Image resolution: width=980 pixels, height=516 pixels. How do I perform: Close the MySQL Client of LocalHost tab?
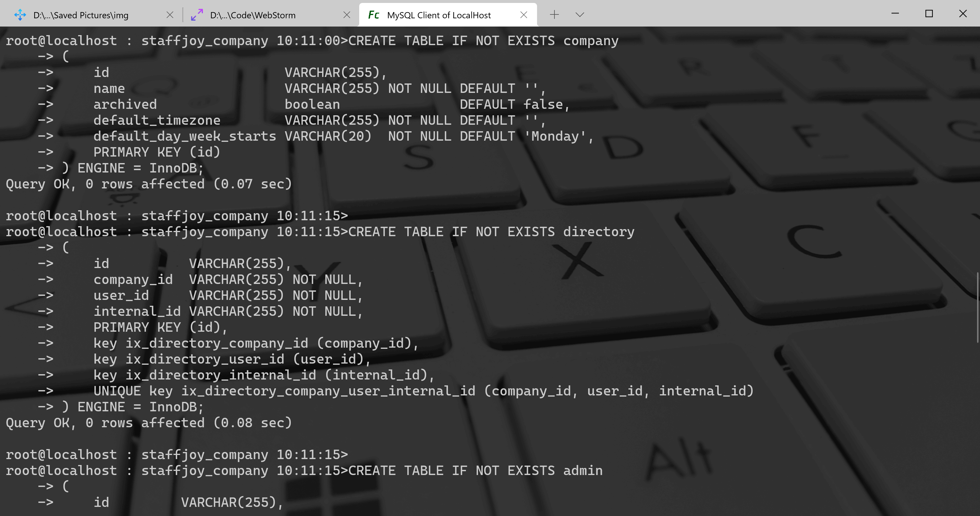pos(523,15)
